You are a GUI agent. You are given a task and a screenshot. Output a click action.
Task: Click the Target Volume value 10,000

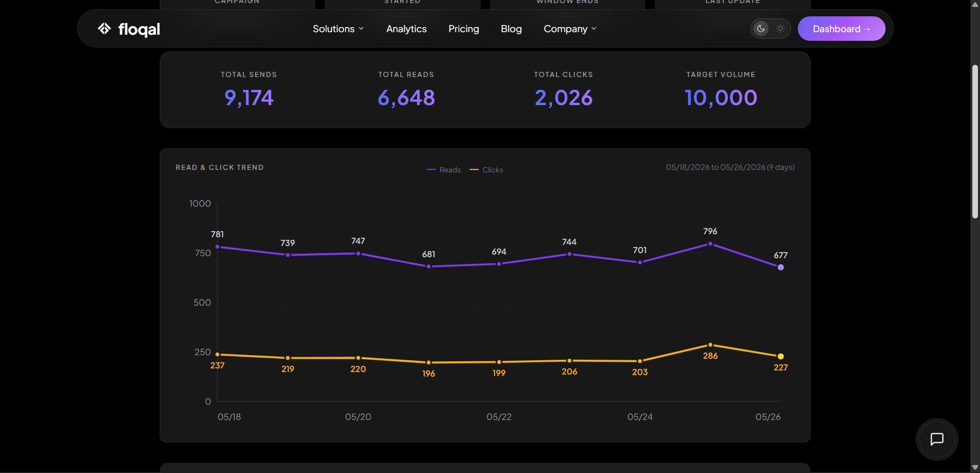(x=721, y=97)
